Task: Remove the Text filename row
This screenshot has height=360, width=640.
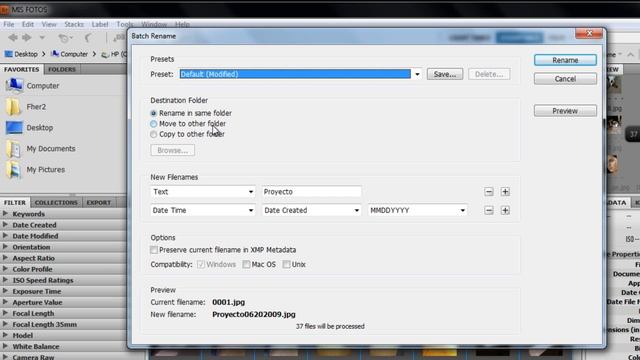Action: pos(489,192)
